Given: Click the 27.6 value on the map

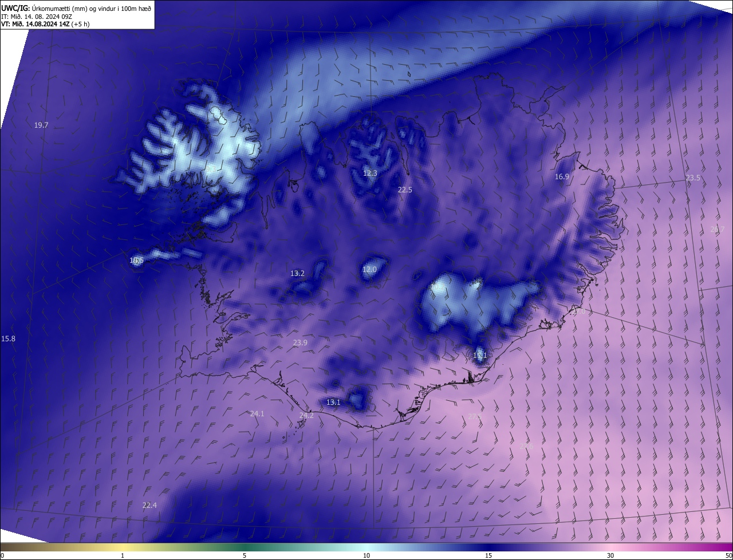Looking at the screenshot, I should [526, 446].
